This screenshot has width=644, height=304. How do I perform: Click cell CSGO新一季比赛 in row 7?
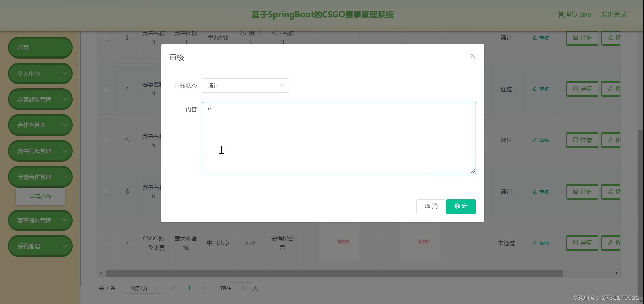click(x=154, y=243)
